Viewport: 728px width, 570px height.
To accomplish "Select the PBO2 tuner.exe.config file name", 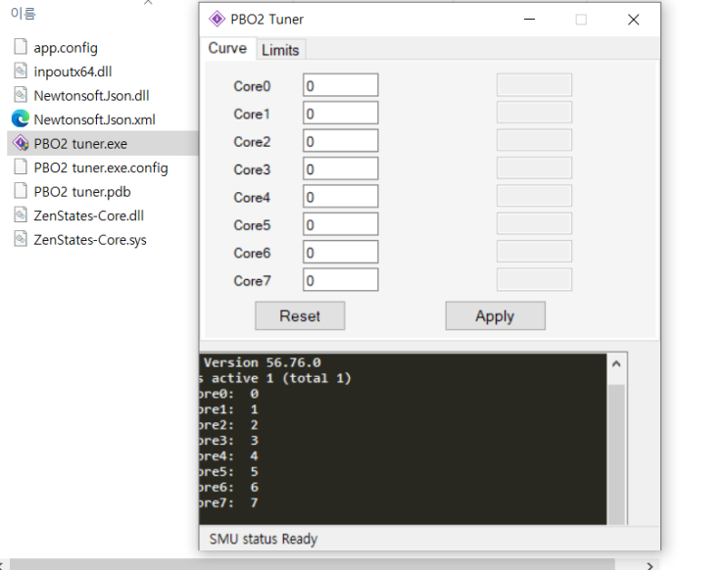I will [x=101, y=167].
